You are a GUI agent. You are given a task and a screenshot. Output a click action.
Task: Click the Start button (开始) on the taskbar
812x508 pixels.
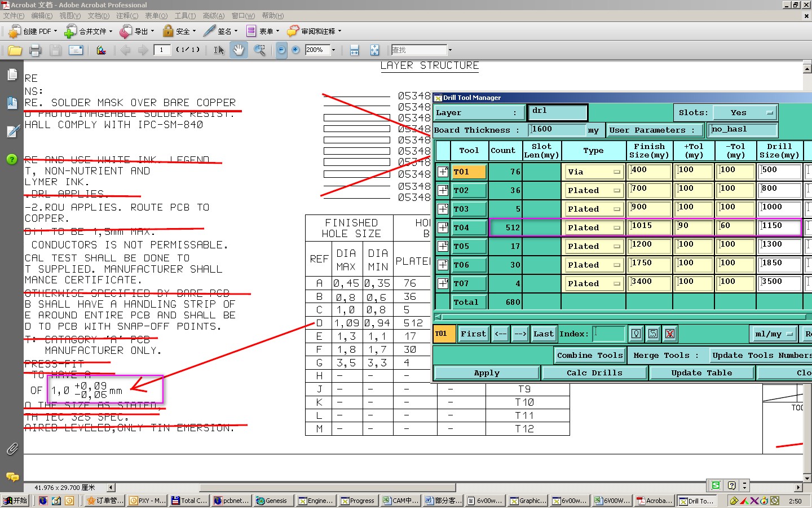(16, 501)
